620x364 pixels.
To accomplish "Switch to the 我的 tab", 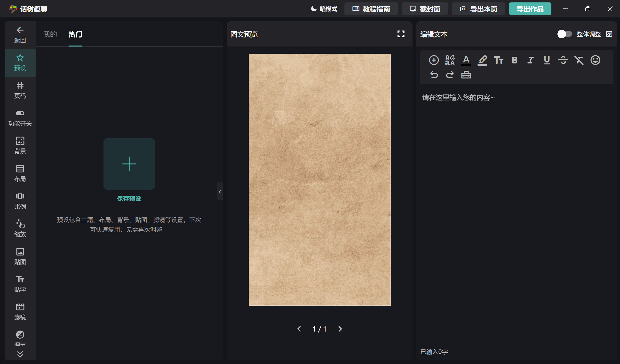I will coord(50,34).
